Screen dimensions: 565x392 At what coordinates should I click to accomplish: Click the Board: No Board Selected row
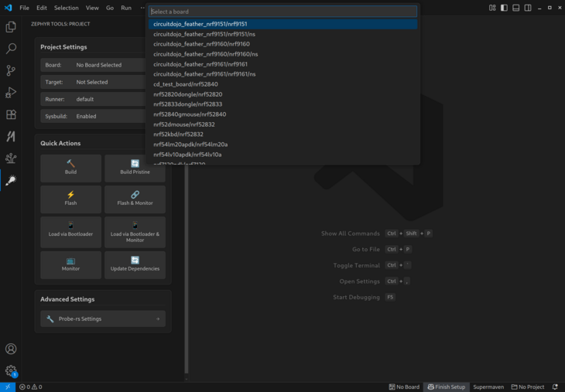[93, 65]
